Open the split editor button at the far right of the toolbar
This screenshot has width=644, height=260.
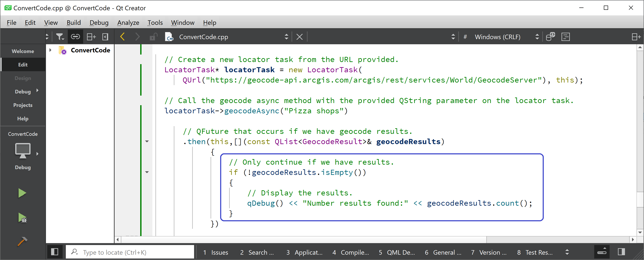[636, 37]
